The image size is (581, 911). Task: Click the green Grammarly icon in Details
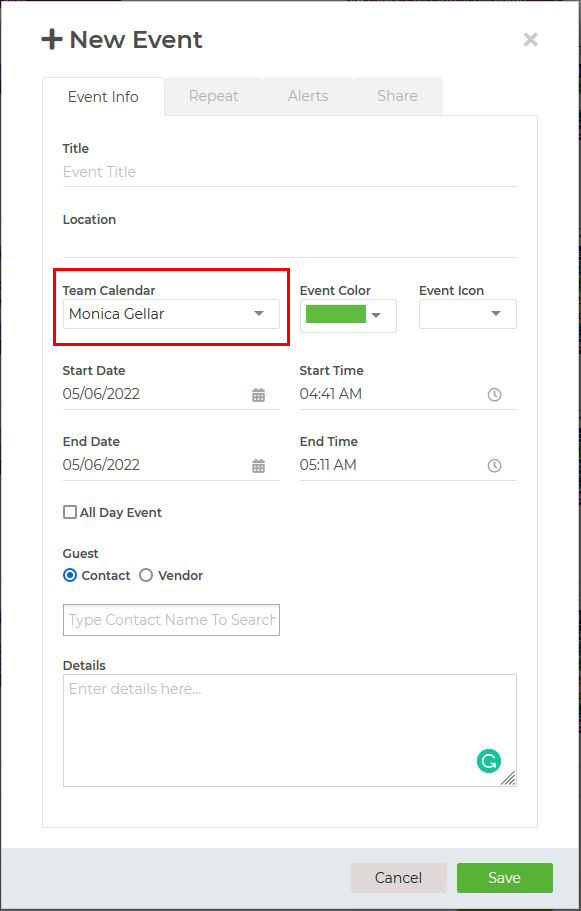489,761
